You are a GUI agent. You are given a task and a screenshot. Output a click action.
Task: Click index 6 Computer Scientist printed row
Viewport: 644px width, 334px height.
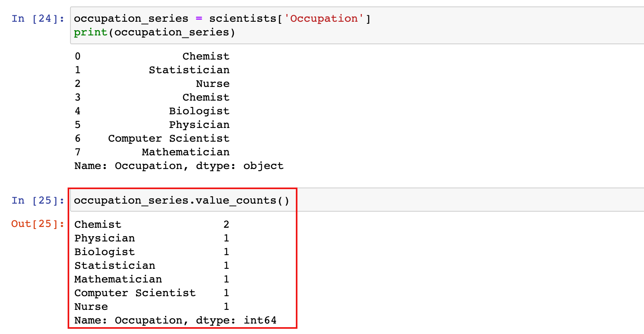pyautogui.click(x=152, y=138)
